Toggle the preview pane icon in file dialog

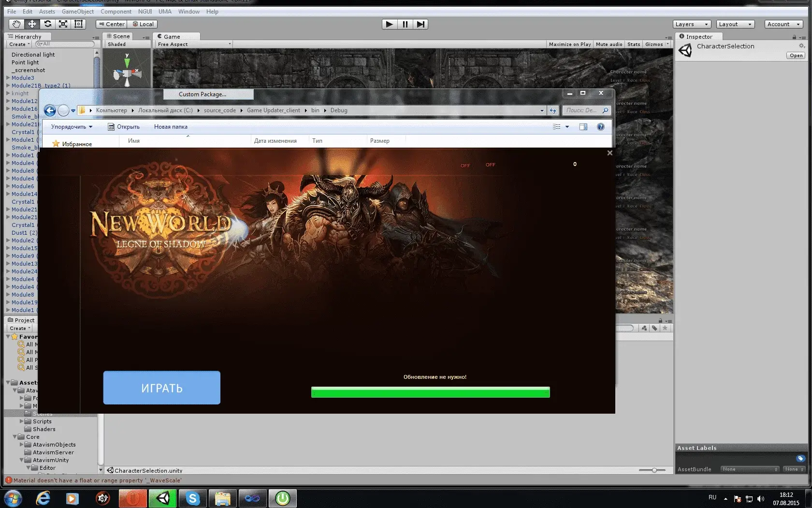point(583,127)
